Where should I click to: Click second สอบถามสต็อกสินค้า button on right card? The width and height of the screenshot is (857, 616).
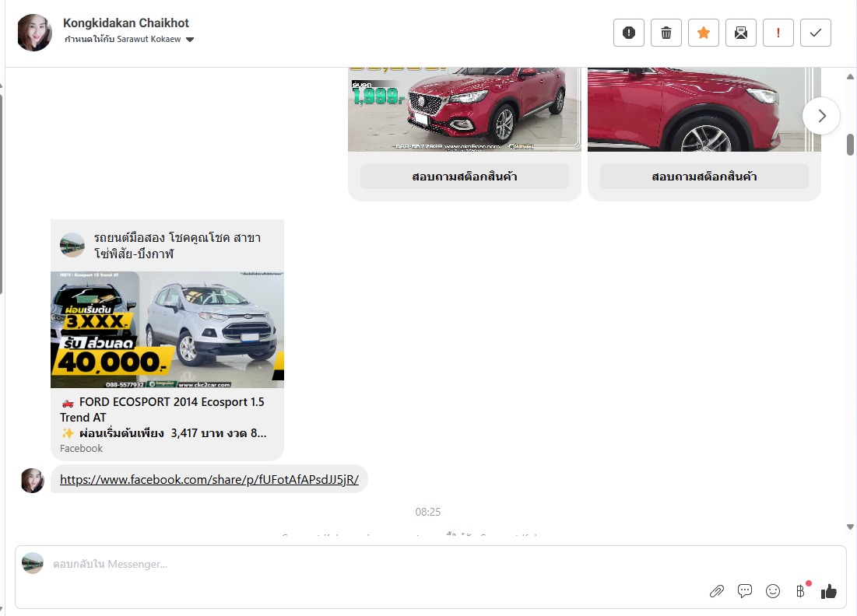pyautogui.click(x=704, y=177)
